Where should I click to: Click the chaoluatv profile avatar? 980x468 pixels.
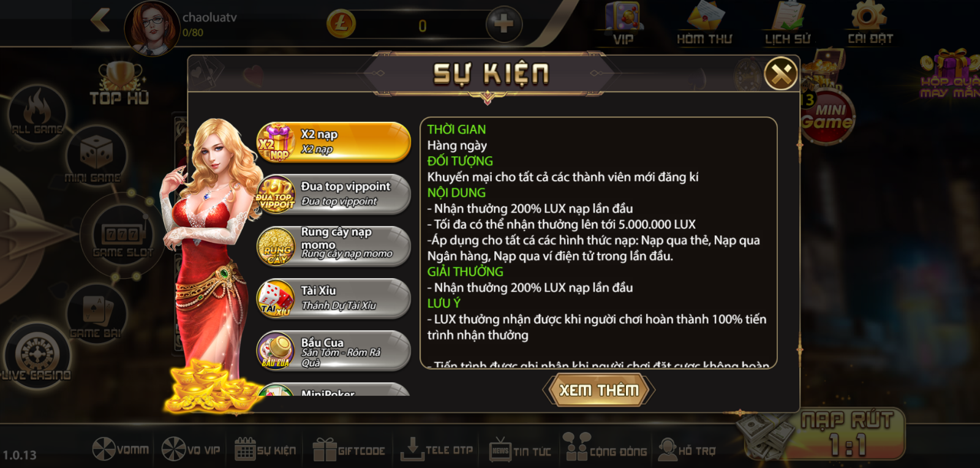coord(153,28)
